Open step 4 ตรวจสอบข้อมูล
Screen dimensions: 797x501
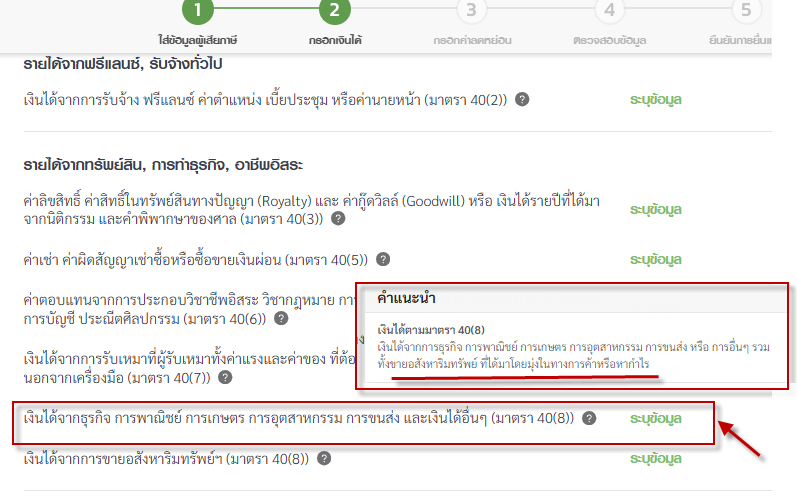click(x=608, y=12)
